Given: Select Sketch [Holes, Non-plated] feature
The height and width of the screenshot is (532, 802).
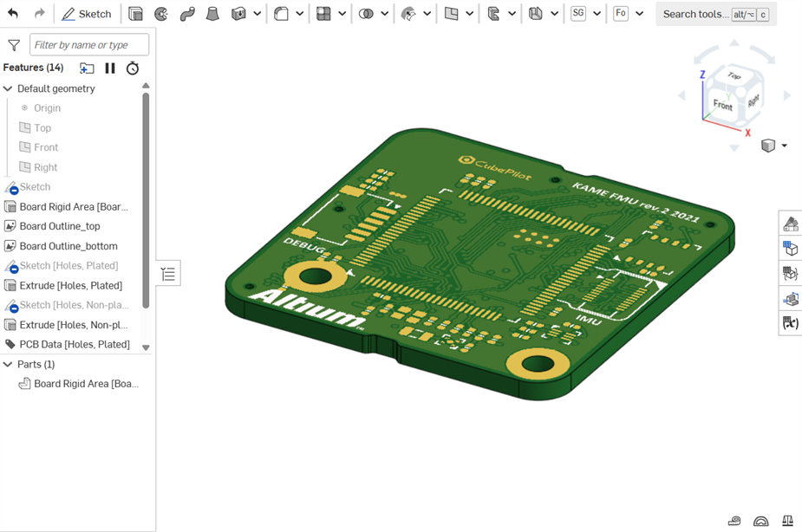Looking at the screenshot, I should (x=74, y=305).
